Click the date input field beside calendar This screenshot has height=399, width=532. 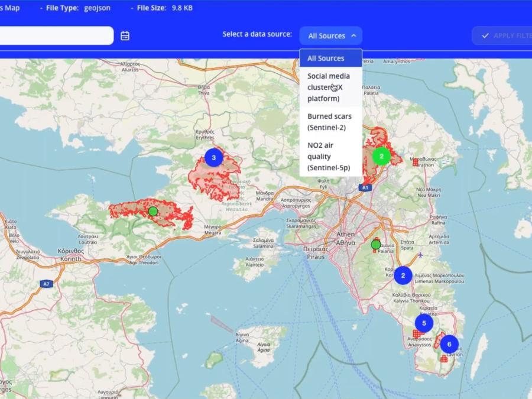click(x=56, y=35)
